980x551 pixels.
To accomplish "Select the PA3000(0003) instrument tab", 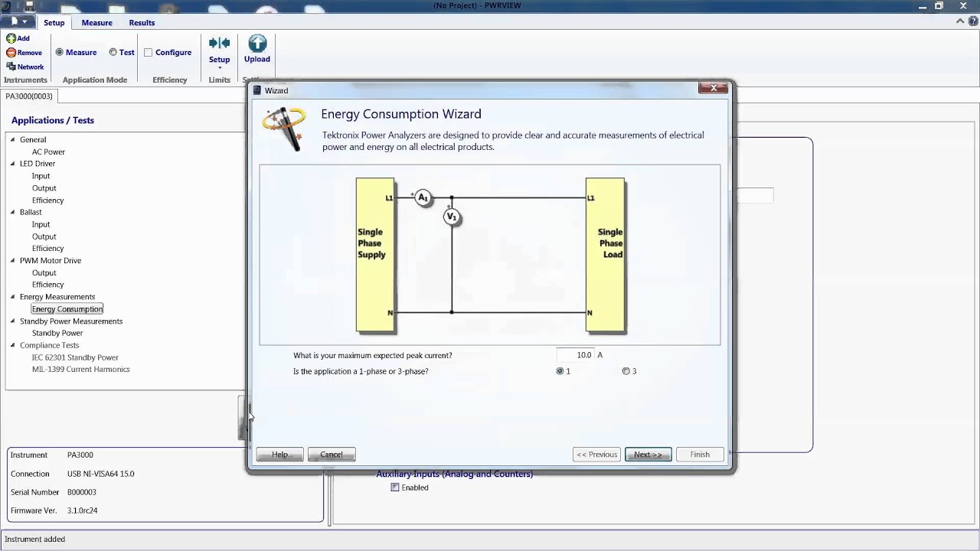I will (29, 96).
